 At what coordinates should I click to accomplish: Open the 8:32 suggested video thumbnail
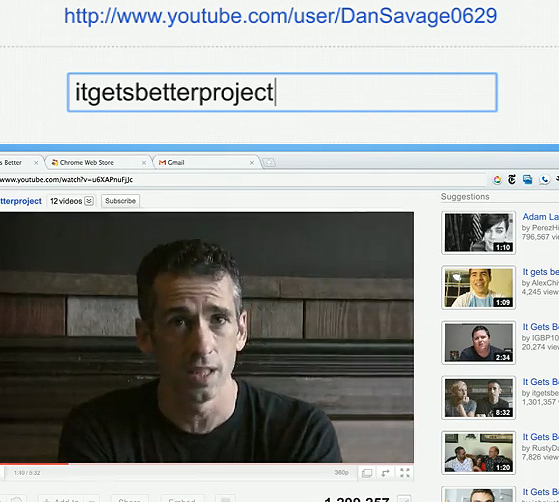click(x=478, y=398)
